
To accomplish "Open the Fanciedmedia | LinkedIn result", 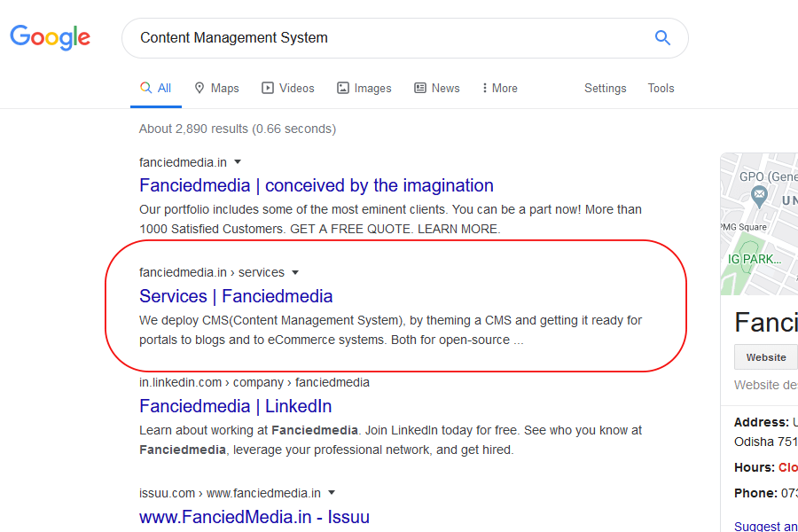I will coord(235,406).
